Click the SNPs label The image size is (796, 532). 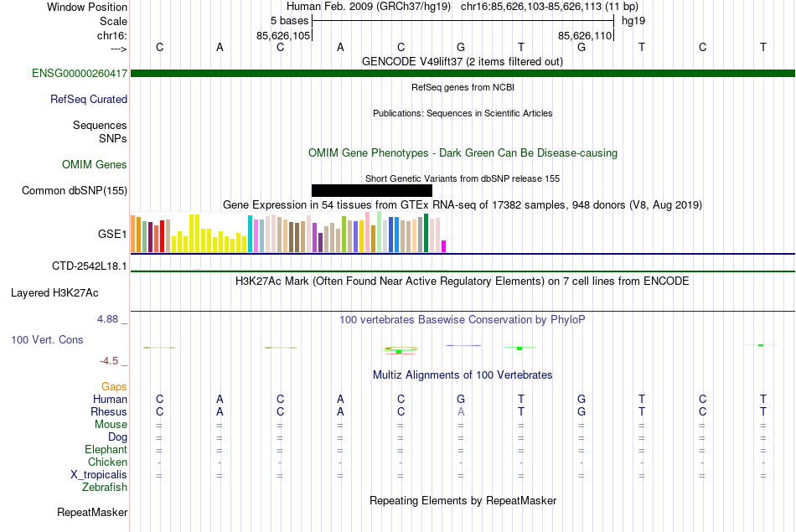[113, 138]
